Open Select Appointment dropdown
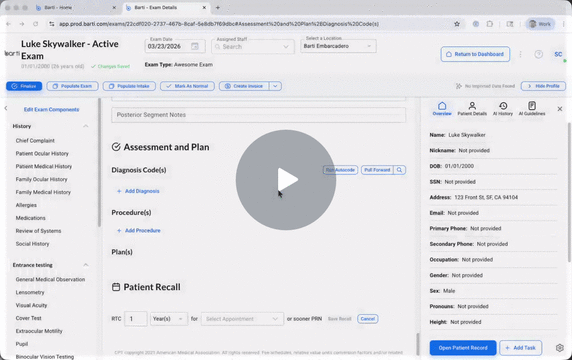The height and width of the screenshot is (360, 572). pos(242,319)
